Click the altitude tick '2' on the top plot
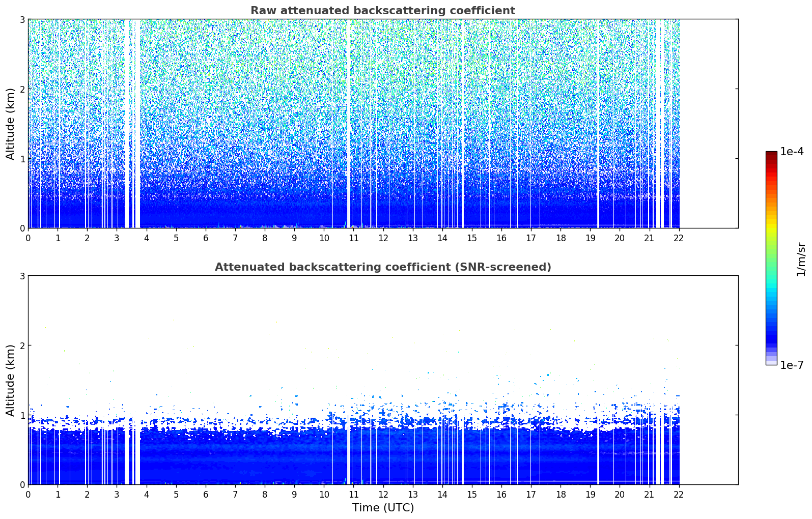The image size is (812, 519). click(x=22, y=89)
